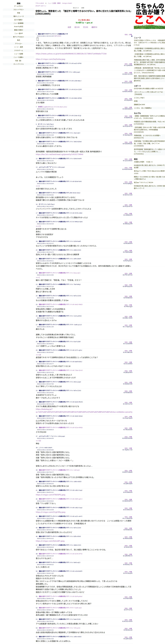Viewport: 165px width, 644px height.
Task: Open the ニュー速VIP board
Action: (x=18, y=33)
